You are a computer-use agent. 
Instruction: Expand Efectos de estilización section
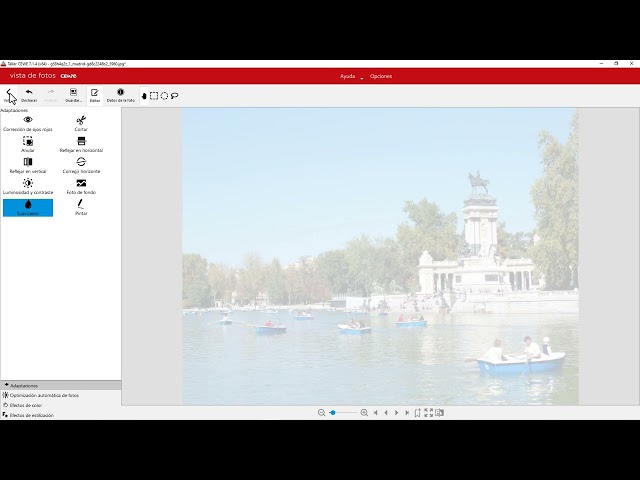click(x=61, y=415)
